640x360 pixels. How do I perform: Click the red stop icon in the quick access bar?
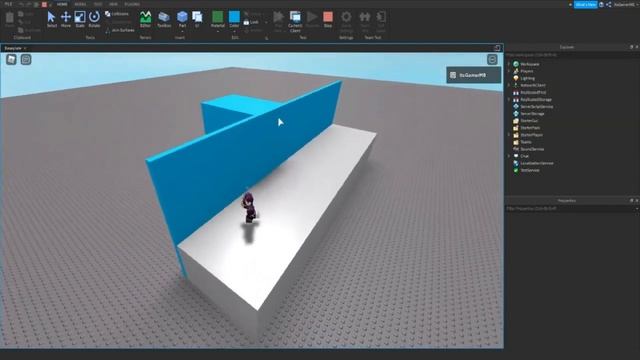[x=44, y=4]
